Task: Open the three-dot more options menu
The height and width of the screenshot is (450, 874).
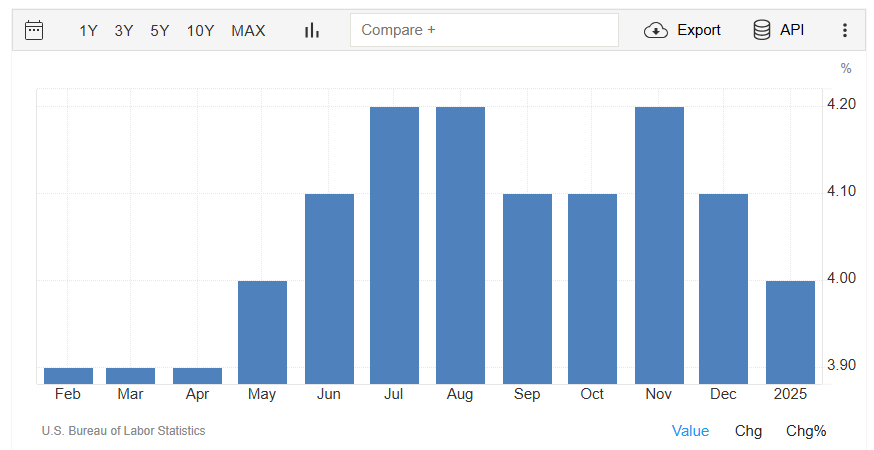Action: (845, 30)
